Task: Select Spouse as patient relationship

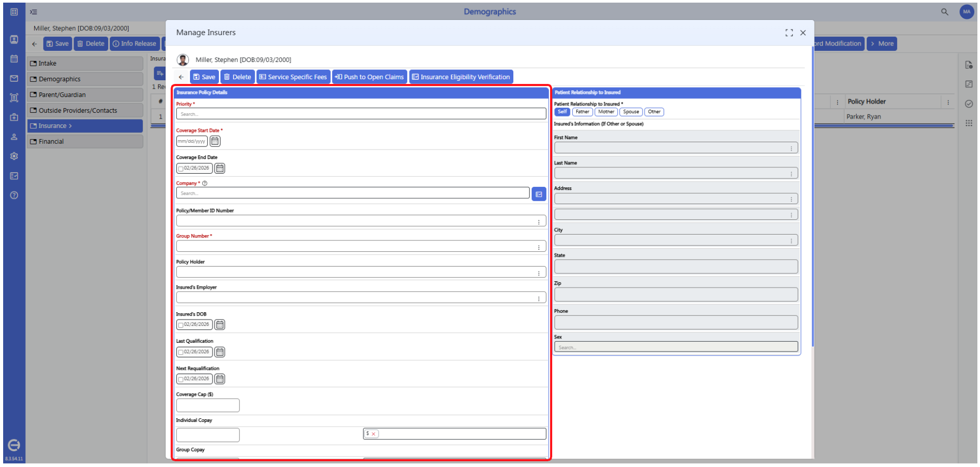Action: [631, 112]
